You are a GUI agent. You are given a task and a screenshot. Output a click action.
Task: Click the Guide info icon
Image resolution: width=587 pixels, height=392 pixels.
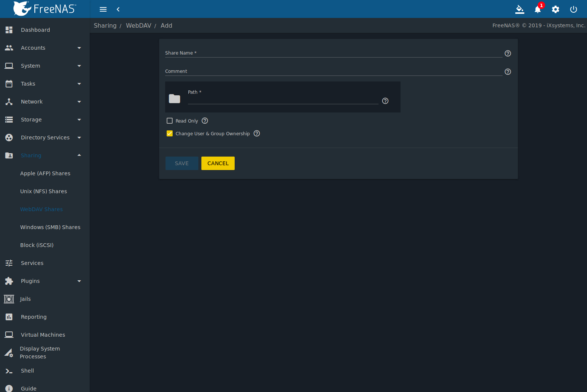tap(9, 389)
